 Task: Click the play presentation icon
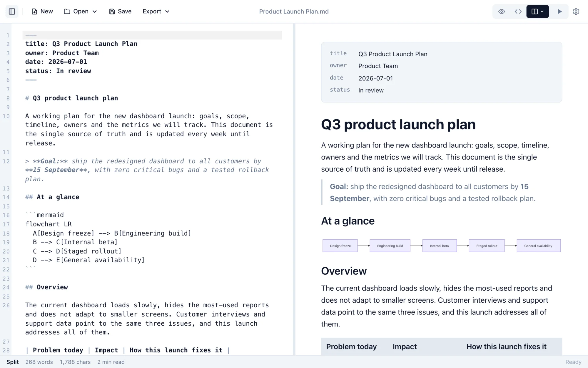coord(559,11)
